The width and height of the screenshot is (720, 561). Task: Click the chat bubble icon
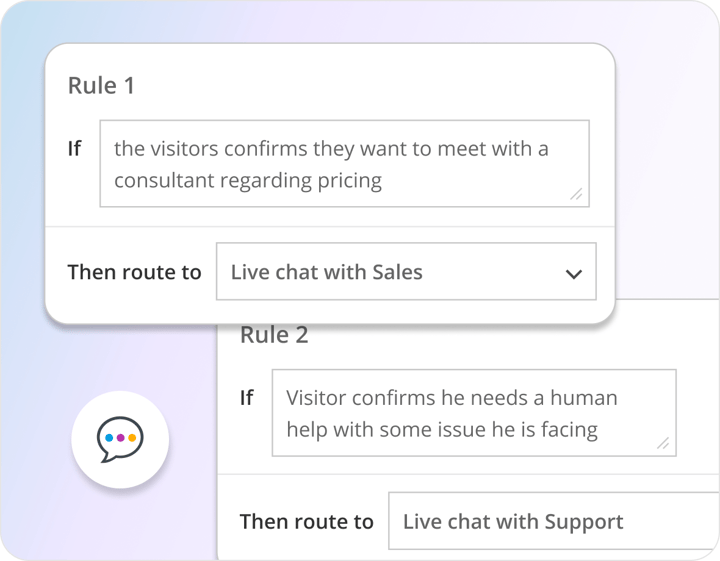[120, 439]
